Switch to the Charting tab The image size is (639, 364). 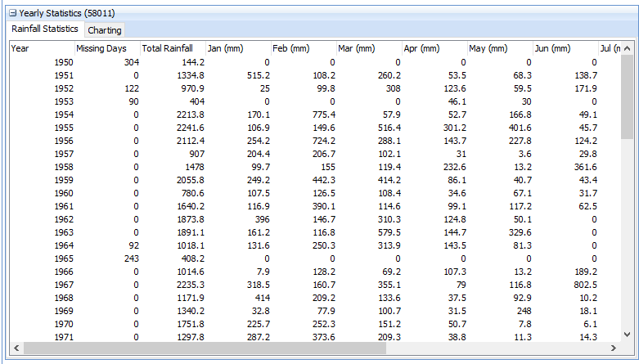(105, 30)
